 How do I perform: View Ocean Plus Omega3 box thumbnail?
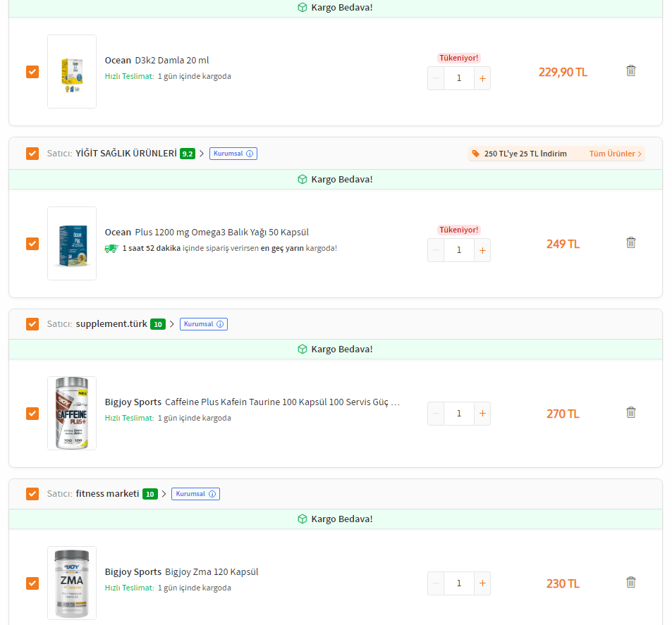[72, 243]
